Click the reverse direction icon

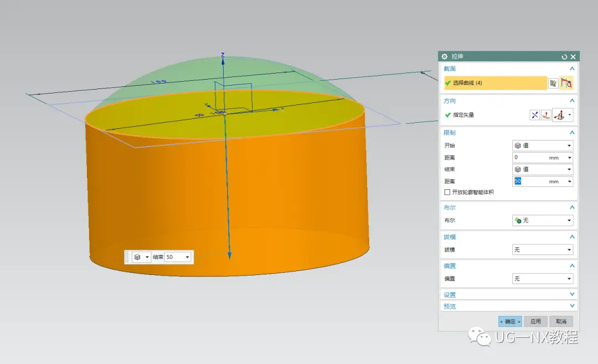click(535, 115)
